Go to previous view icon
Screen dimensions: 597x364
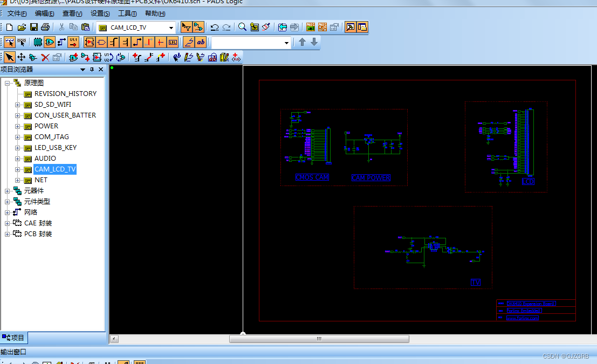click(282, 27)
